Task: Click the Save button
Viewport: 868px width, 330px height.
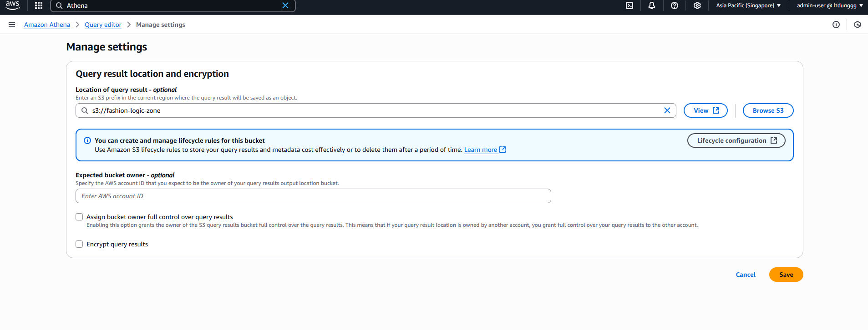Action: pyautogui.click(x=786, y=275)
